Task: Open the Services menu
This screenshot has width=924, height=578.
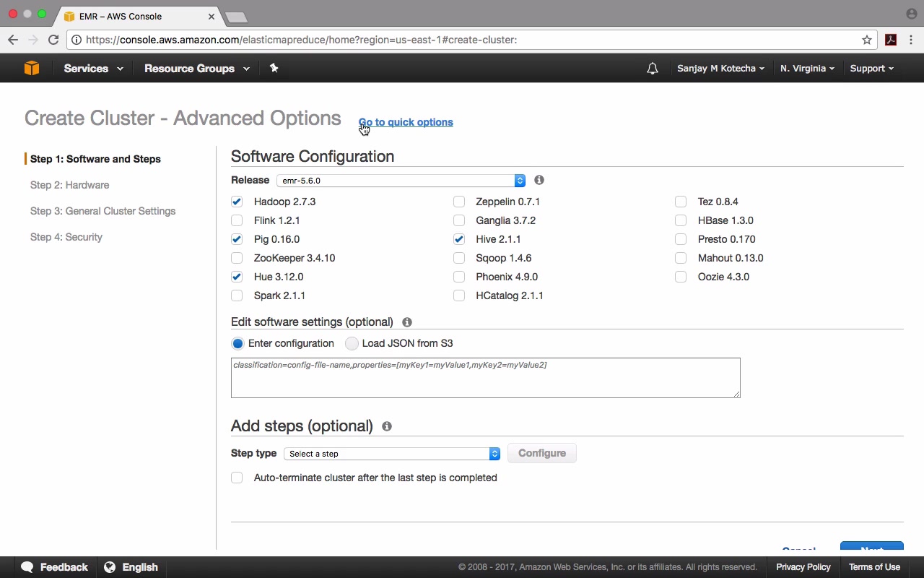Action: coord(93,69)
